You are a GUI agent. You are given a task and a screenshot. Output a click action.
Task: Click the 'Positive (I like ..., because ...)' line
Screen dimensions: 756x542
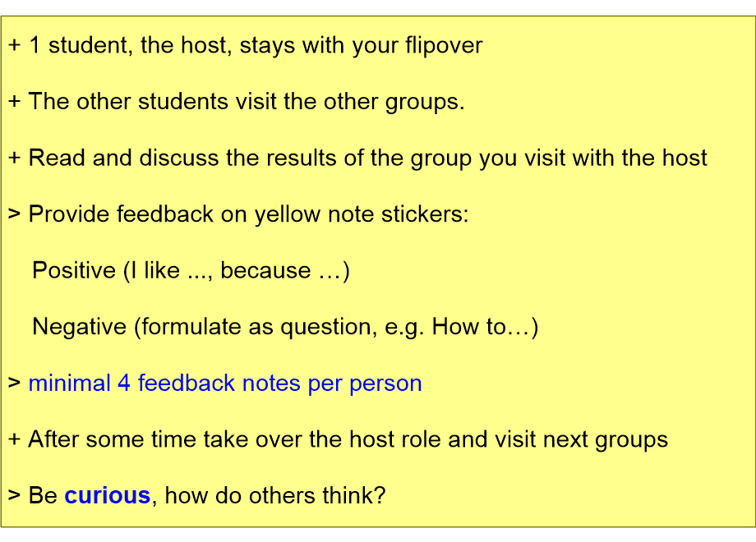click(191, 271)
